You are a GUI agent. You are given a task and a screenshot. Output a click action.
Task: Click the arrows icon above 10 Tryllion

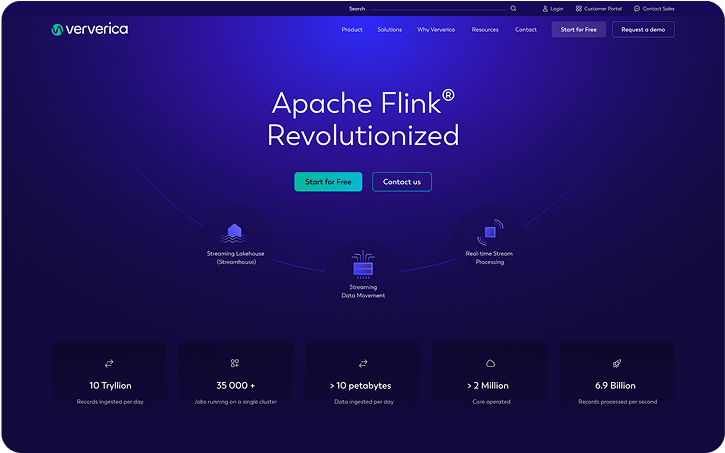click(x=109, y=364)
